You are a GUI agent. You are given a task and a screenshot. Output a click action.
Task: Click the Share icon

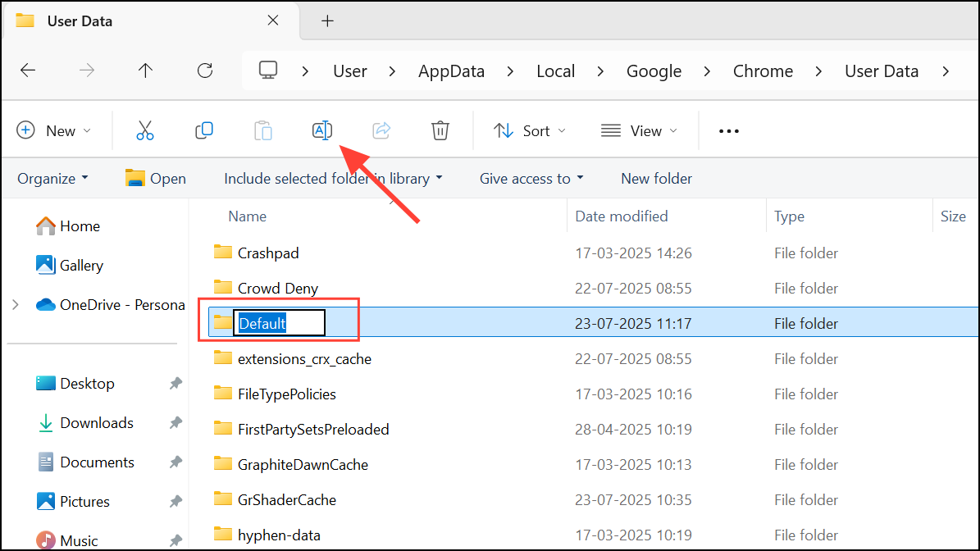(x=381, y=130)
